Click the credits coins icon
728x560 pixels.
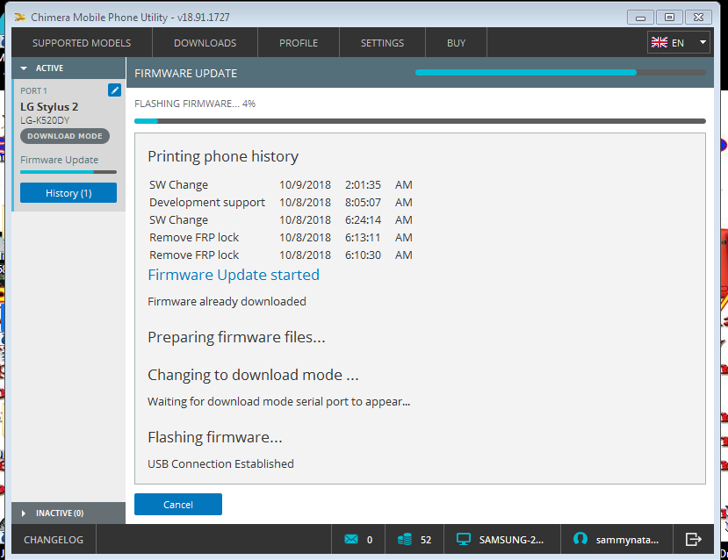click(x=405, y=539)
